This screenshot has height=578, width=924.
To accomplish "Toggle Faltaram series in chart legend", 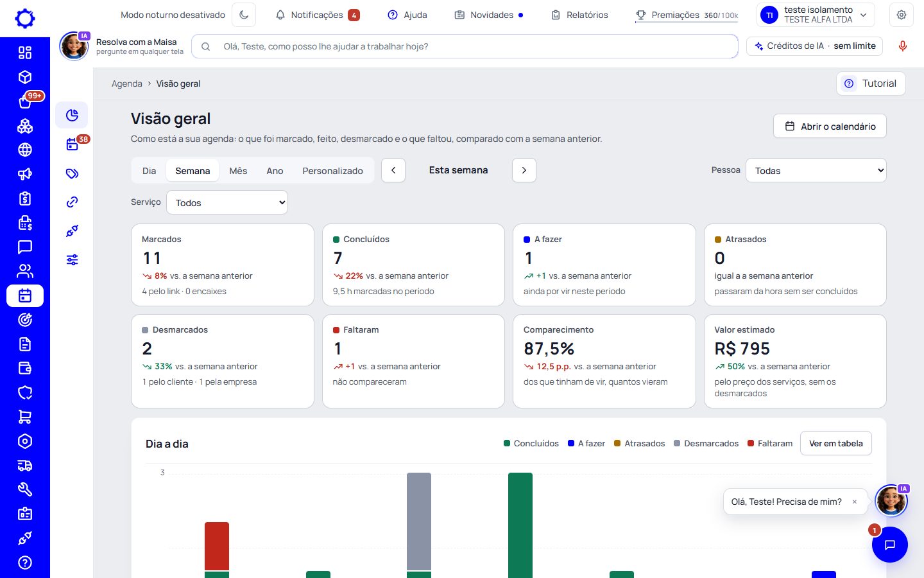I will [x=770, y=444].
